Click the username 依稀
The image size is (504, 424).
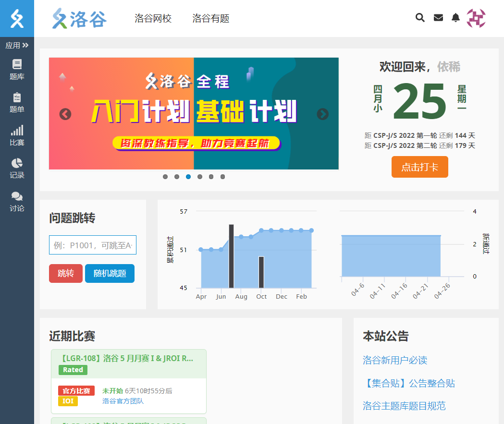[449, 67]
